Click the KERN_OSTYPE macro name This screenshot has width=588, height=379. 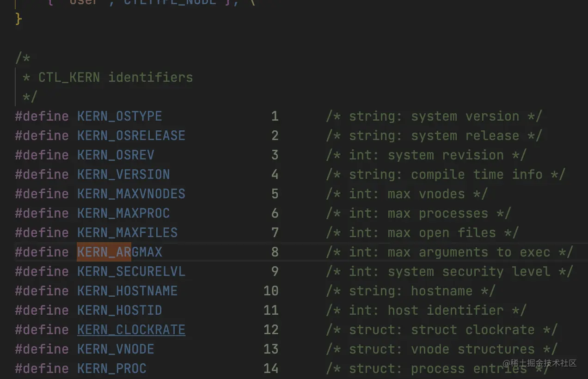120,116
